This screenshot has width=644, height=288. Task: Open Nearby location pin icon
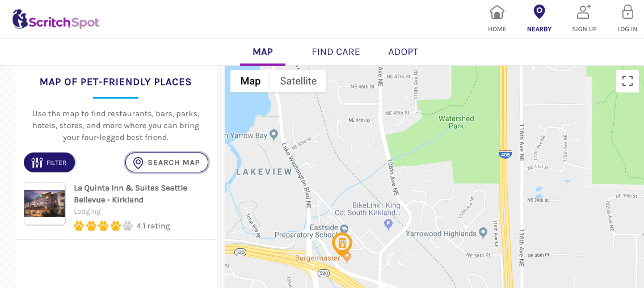pos(539,12)
